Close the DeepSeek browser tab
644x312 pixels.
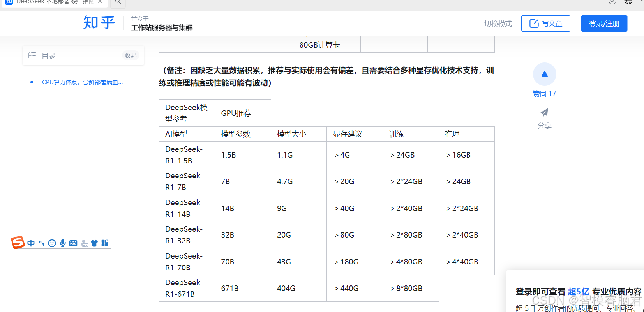click(100, 2)
